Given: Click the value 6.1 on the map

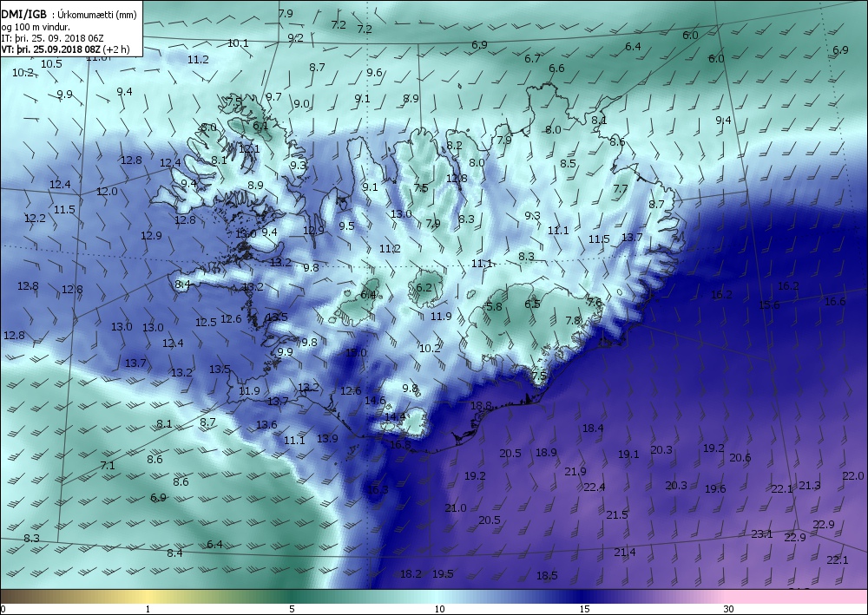Looking at the screenshot, I should pos(260,126).
